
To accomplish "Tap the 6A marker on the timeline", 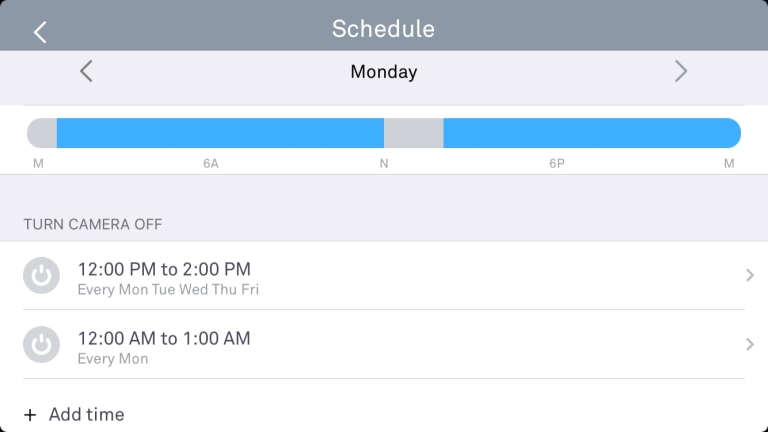I will click(211, 164).
